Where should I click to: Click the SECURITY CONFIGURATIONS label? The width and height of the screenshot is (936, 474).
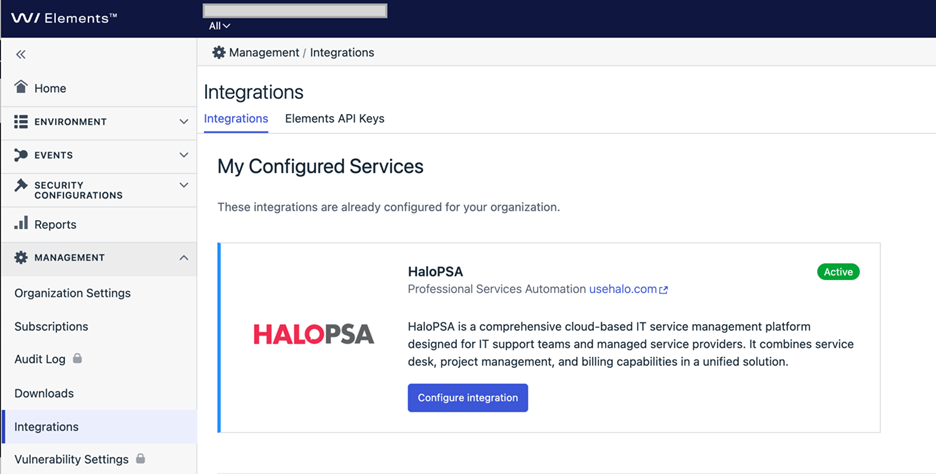(x=78, y=190)
